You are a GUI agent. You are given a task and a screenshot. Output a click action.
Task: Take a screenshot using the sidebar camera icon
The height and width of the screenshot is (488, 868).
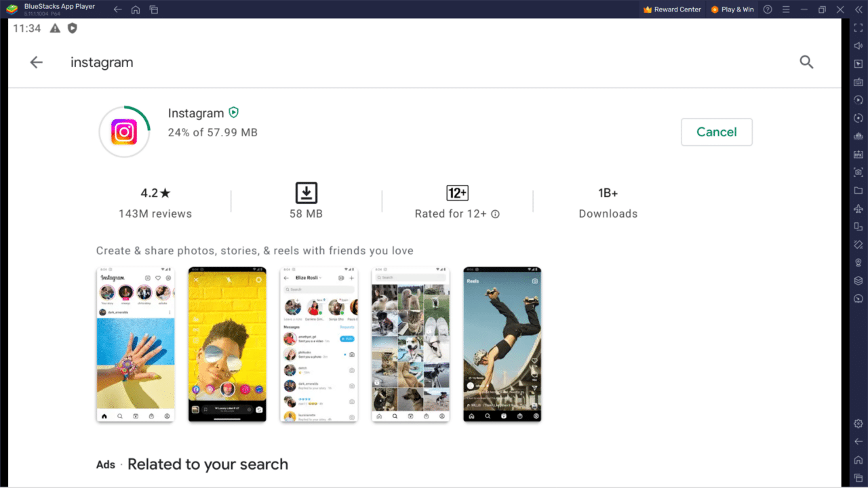(858, 174)
